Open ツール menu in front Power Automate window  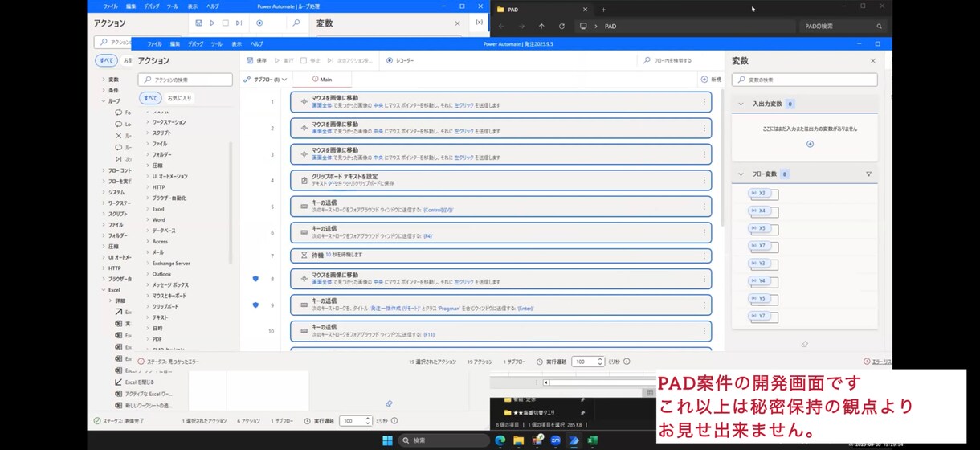click(217, 43)
